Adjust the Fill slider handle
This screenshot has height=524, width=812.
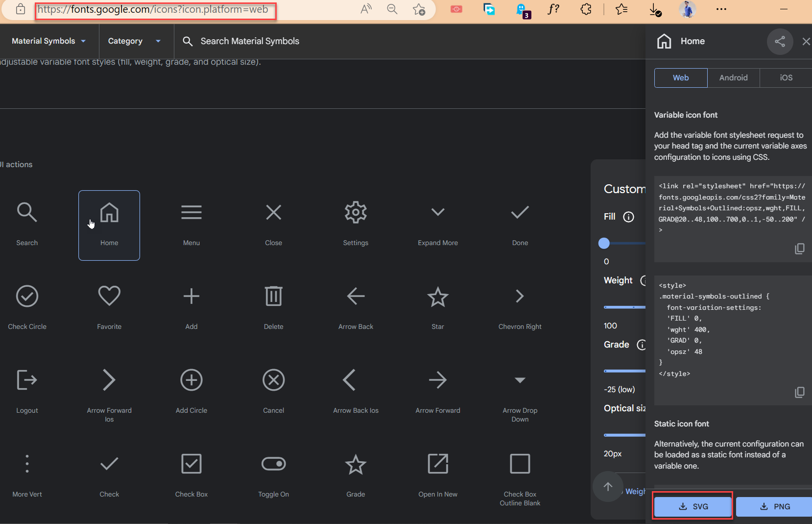pos(604,243)
